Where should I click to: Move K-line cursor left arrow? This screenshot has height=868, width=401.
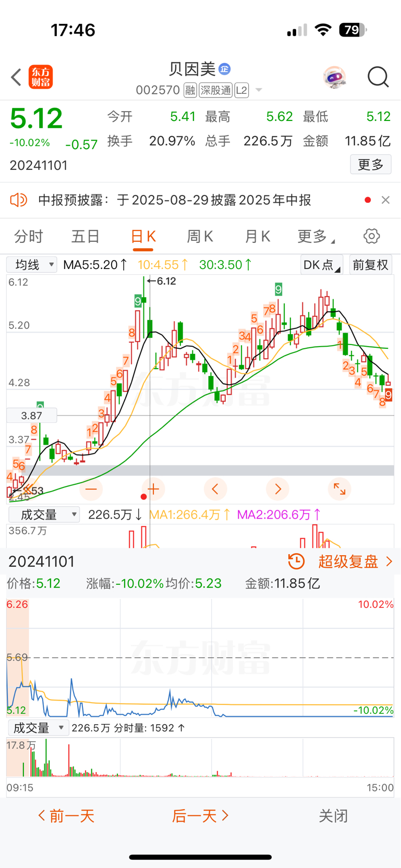click(215, 489)
